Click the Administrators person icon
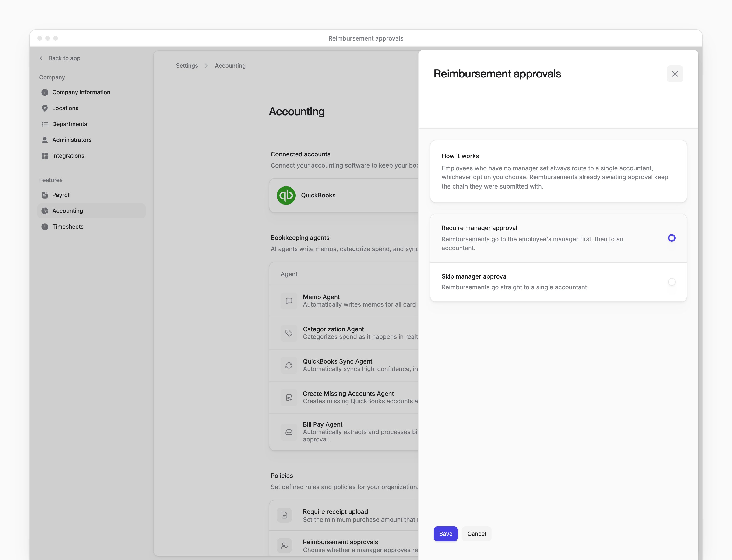Image resolution: width=732 pixels, height=560 pixels. tap(45, 140)
